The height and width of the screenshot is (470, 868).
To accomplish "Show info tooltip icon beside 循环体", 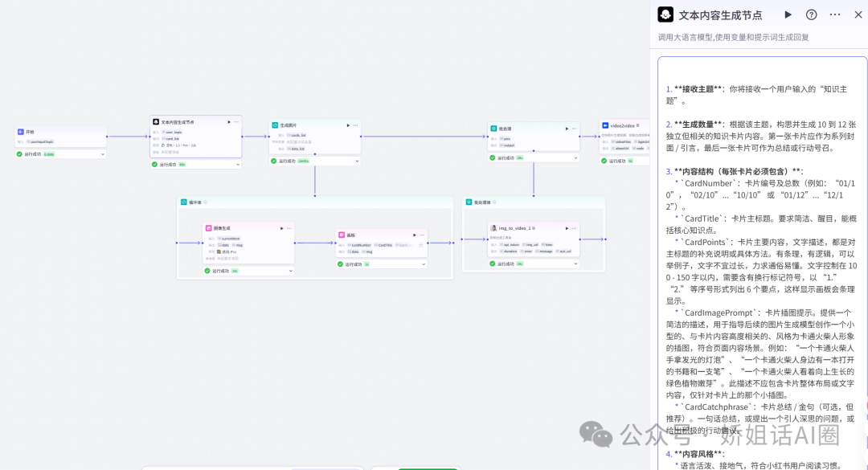I will pyautogui.click(x=206, y=202).
